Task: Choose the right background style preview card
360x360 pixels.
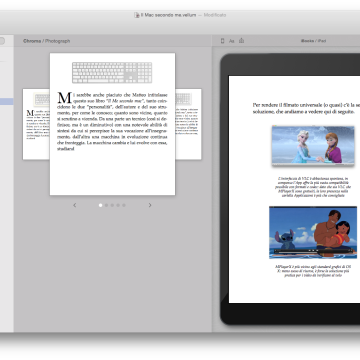Action: pos(188,124)
